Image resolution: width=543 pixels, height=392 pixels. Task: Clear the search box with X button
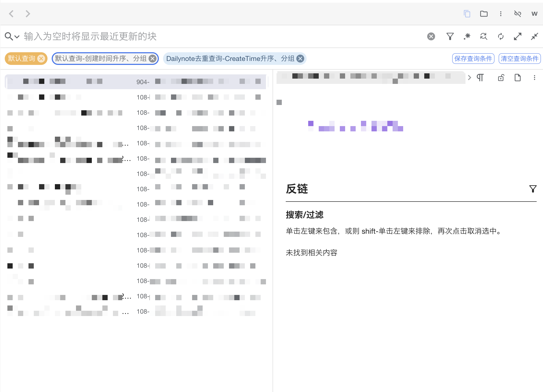click(x=431, y=36)
